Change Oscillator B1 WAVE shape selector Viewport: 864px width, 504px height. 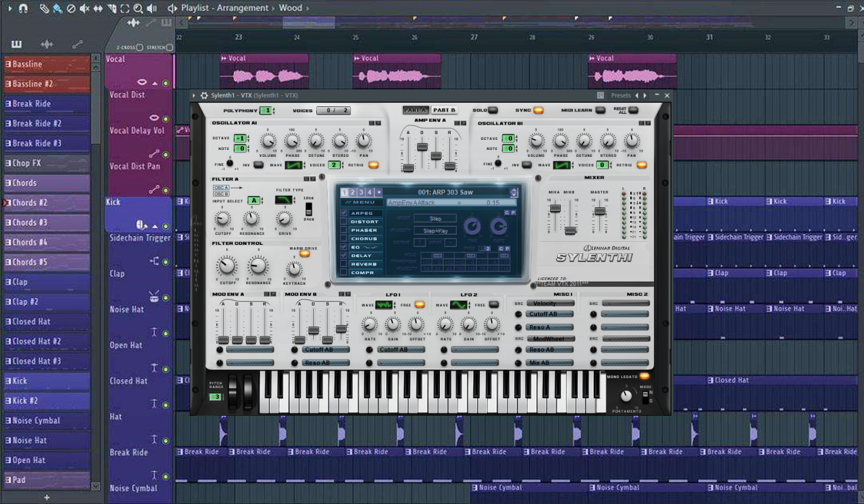click(562, 165)
